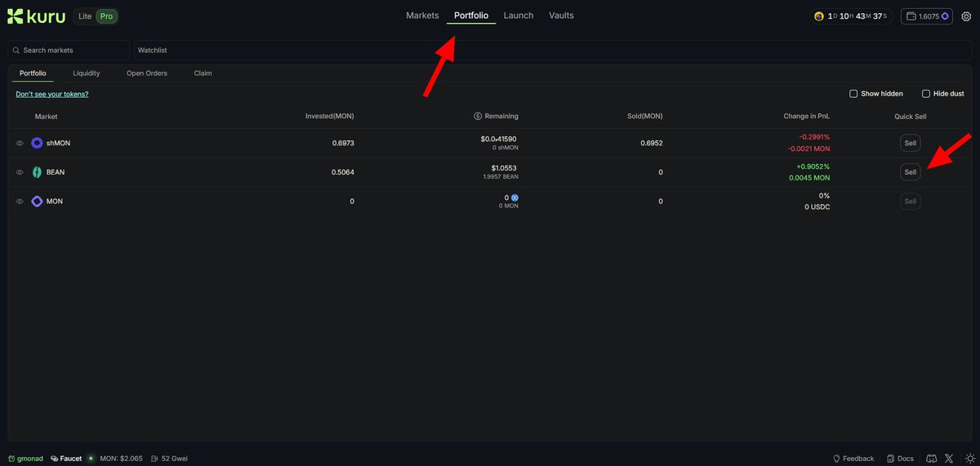Screen dimensions: 980x466
Task: Click the Invested(MON) column header
Action: point(330,116)
